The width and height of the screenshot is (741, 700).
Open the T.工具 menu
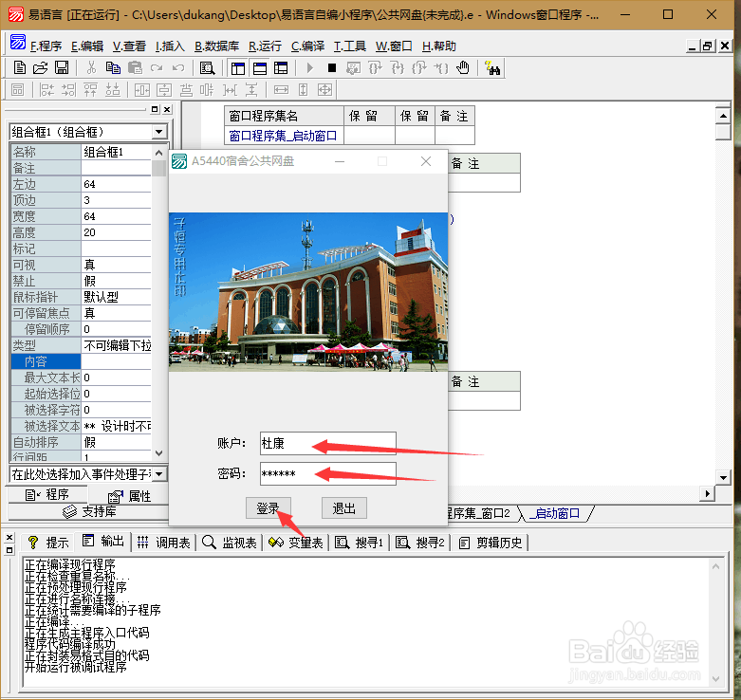(350, 46)
